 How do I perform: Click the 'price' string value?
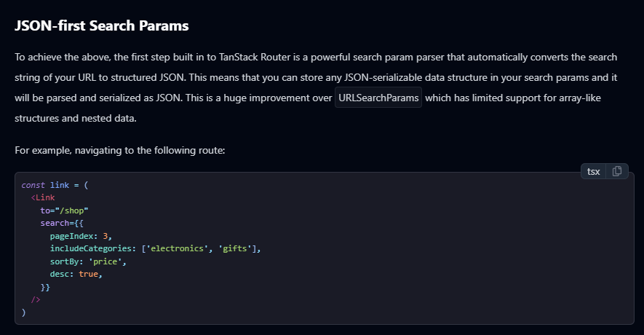click(105, 261)
